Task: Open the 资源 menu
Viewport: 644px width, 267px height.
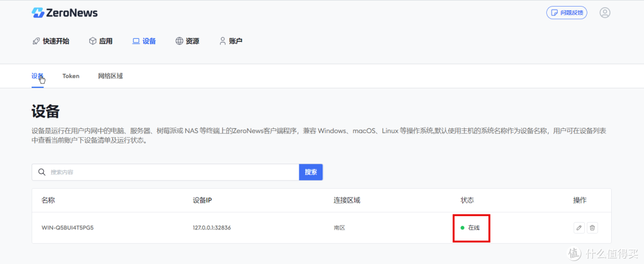Action: coord(187,41)
